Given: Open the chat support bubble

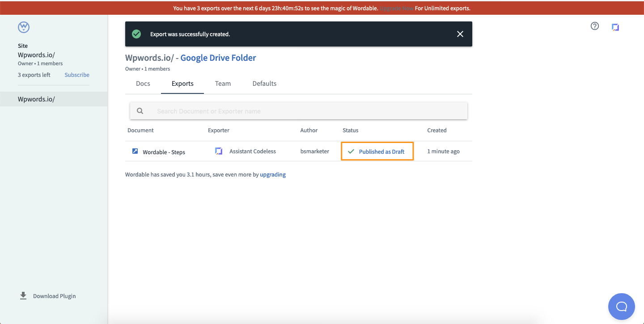Looking at the screenshot, I should point(621,306).
